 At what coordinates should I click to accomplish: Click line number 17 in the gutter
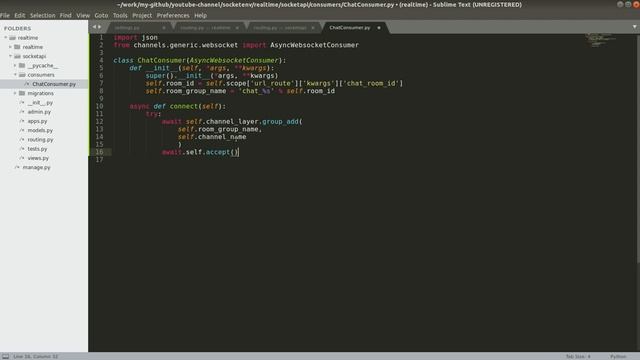[x=99, y=160]
